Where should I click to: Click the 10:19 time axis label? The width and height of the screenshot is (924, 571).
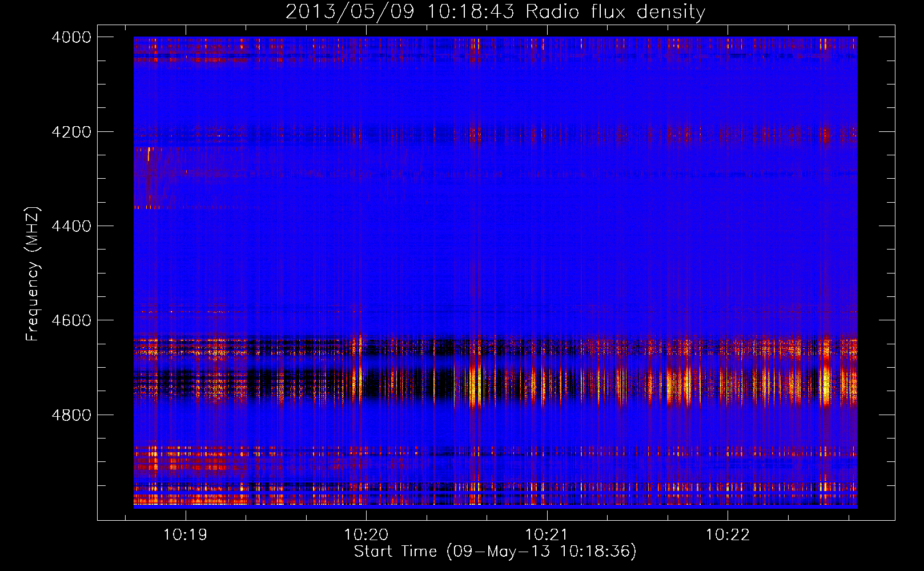point(185,535)
